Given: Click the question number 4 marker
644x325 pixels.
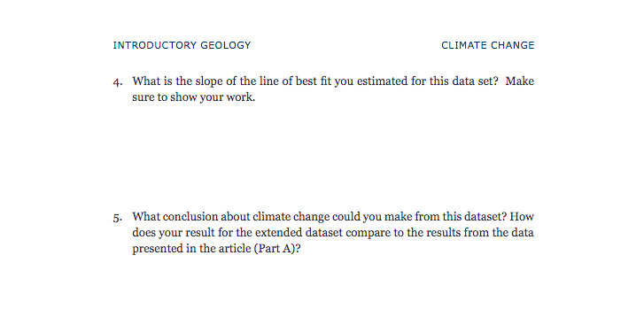Looking at the screenshot, I should point(118,82).
